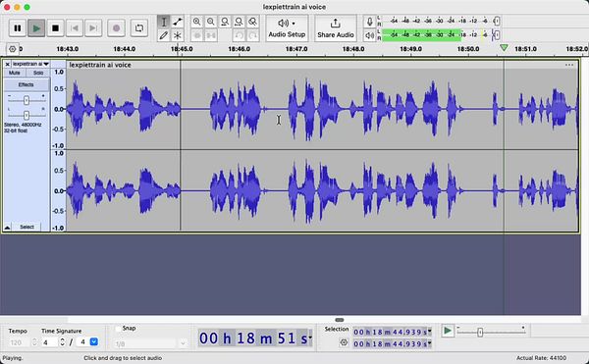Click the 'Actual Rate: 44100' status text
The height and width of the screenshot is (364, 589).
[541, 358]
